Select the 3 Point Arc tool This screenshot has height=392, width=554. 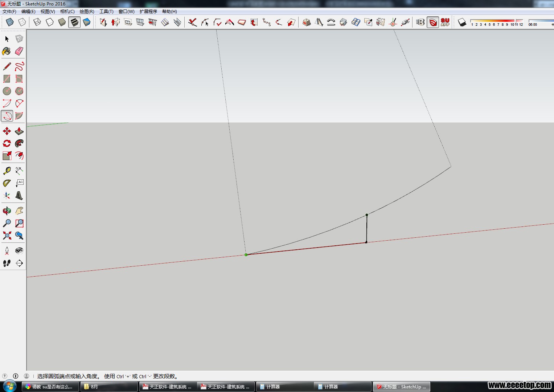point(7,116)
